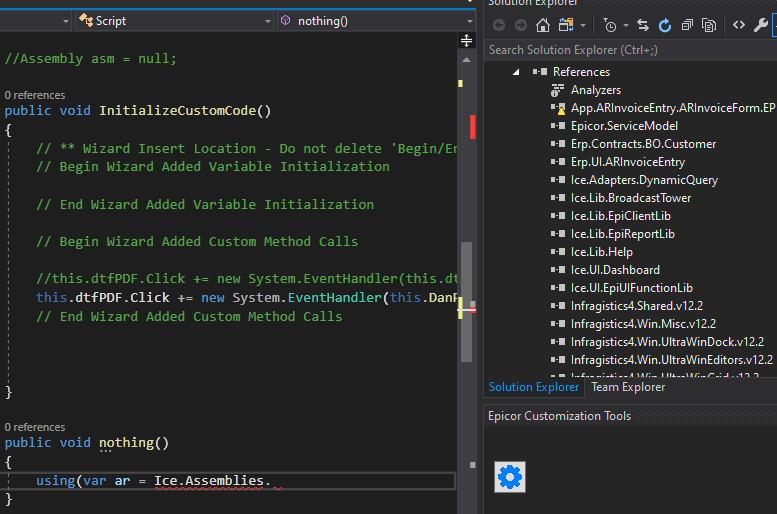Click the Home icon in Solution Explorer
777x514 pixels.
[x=543, y=25]
